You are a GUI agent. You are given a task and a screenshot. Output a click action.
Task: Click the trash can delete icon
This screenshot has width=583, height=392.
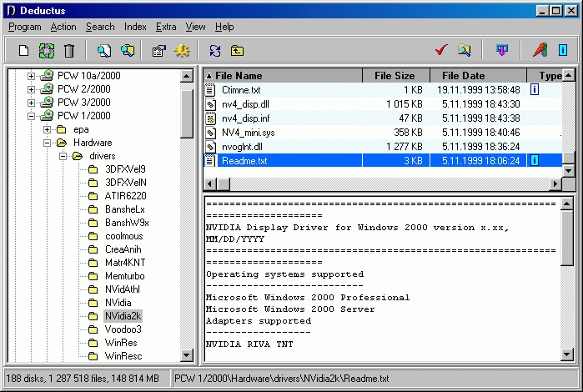pyautogui.click(x=69, y=51)
